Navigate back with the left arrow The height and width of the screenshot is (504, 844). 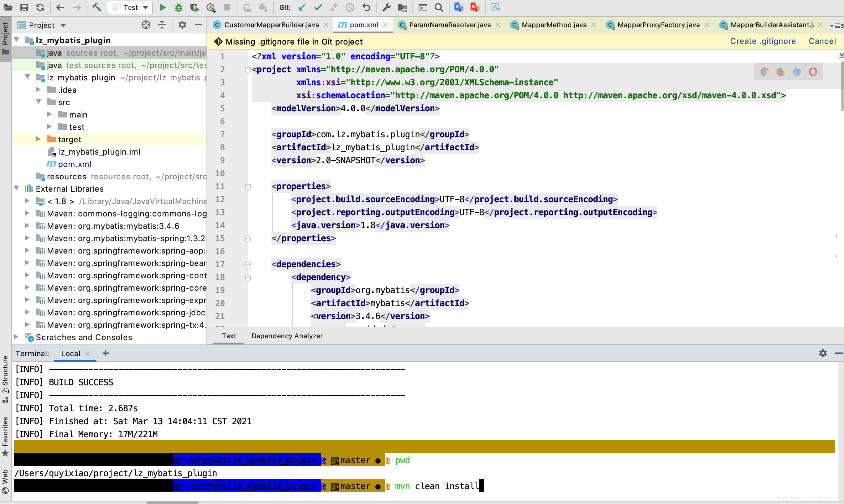[60, 7]
